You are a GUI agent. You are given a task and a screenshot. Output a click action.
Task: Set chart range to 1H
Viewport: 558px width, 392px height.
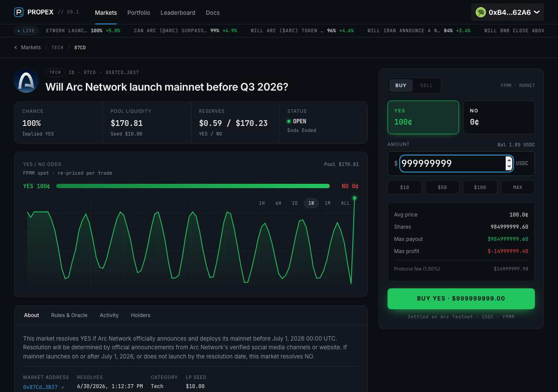tap(262, 203)
